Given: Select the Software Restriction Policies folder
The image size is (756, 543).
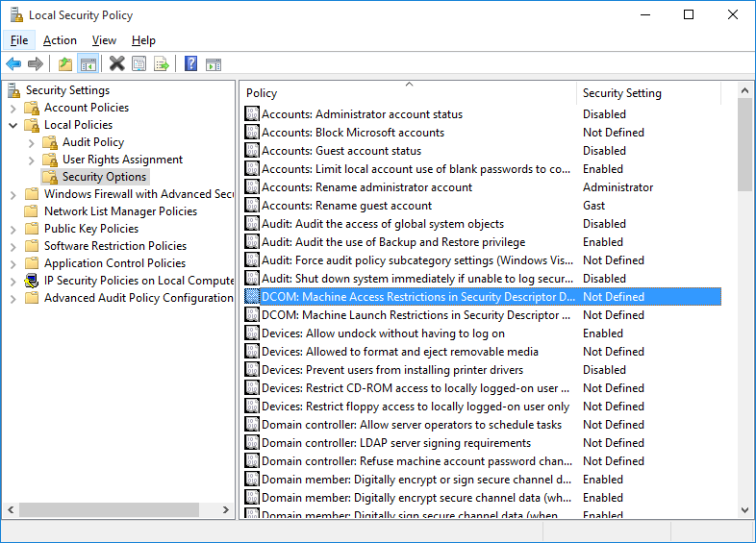Looking at the screenshot, I should (x=114, y=246).
